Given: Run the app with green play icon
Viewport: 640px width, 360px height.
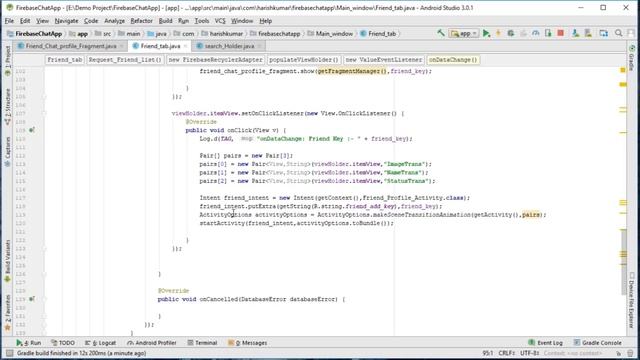Looking at the screenshot, I should point(486,33).
